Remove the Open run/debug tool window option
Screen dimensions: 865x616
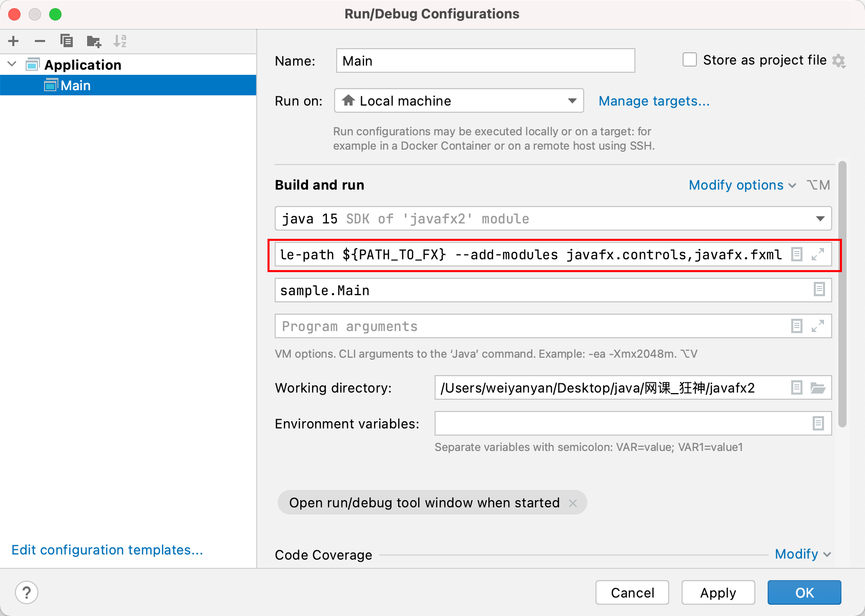[573, 503]
